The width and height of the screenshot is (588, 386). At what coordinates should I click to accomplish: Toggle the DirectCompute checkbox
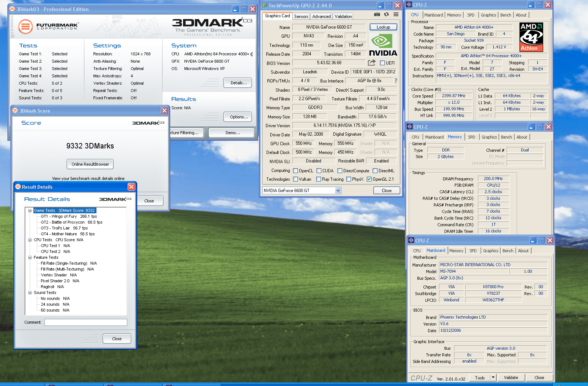coord(340,171)
